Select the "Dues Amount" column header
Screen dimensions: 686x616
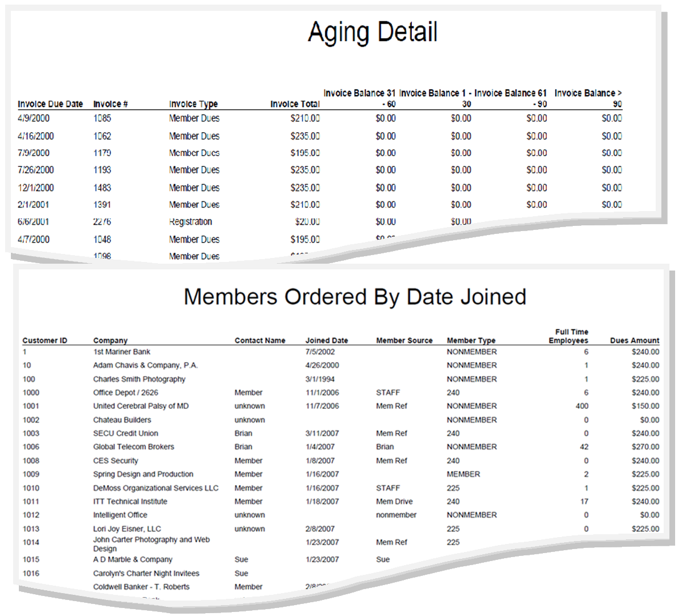click(635, 340)
